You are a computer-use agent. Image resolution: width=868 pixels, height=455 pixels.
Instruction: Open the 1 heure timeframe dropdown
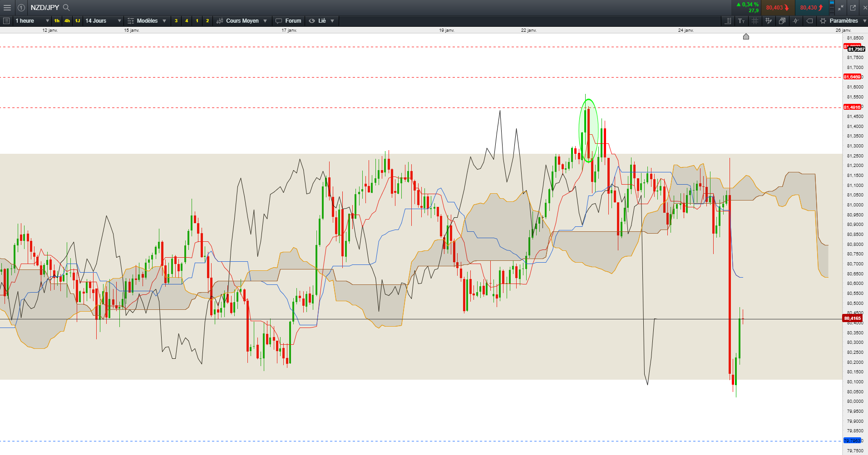(x=32, y=21)
